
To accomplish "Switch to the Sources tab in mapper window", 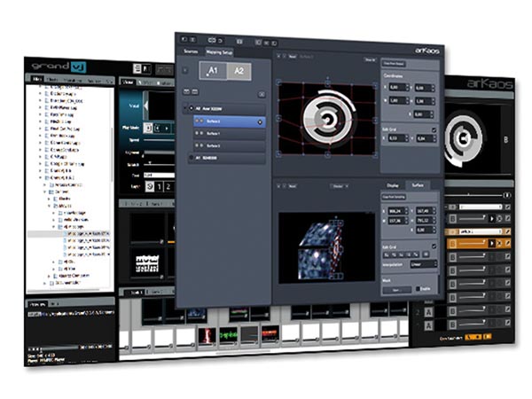I will click(x=191, y=51).
